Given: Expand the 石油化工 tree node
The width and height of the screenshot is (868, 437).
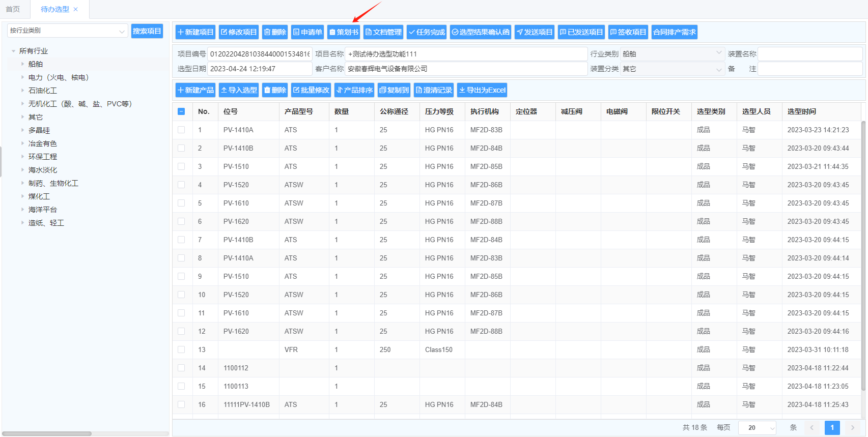Looking at the screenshot, I should coord(22,91).
